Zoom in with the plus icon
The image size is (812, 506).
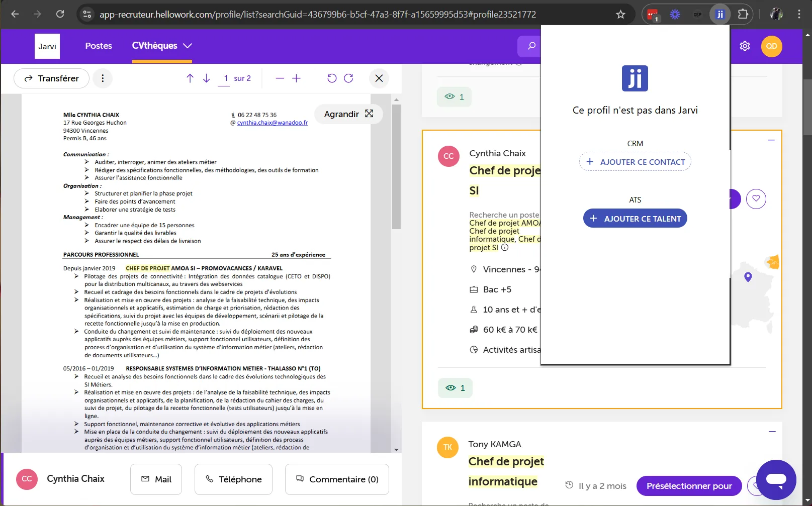[x=297, y=78]
